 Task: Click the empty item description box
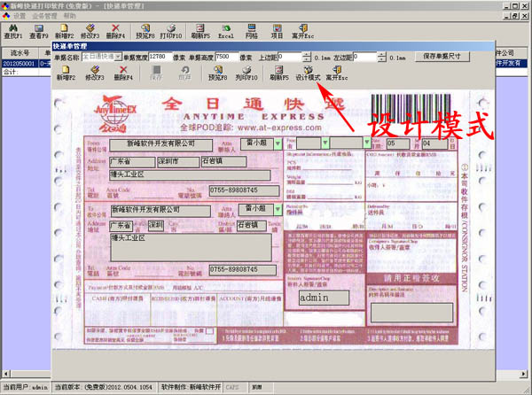(x=412, y=313)
